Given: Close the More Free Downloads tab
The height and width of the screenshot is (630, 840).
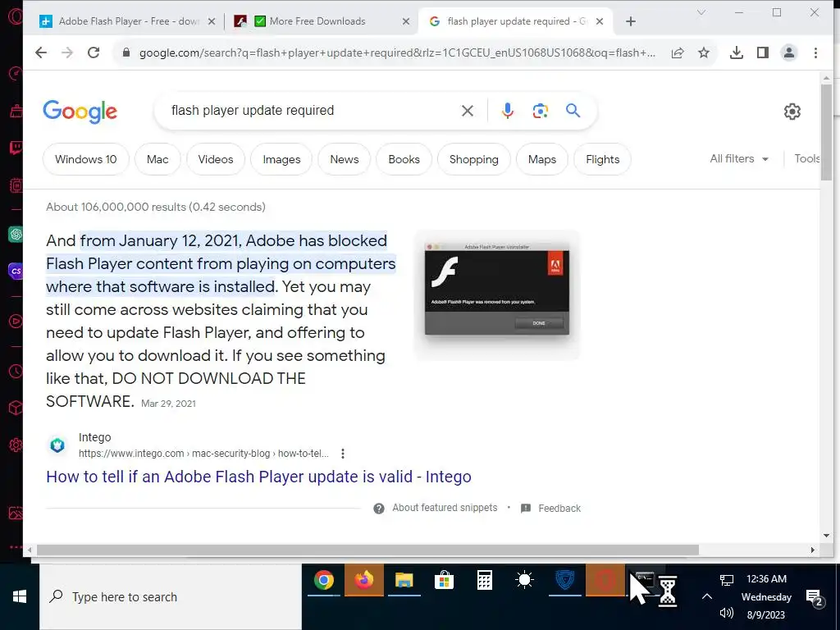Looking at the screenshot, I should click(x=406, y=21).
